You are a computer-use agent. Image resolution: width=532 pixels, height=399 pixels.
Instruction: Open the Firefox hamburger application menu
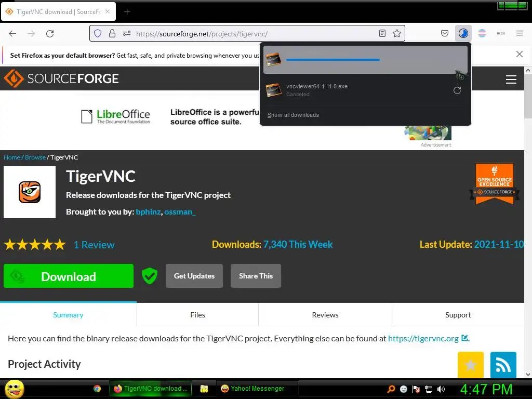pos(520,33)
